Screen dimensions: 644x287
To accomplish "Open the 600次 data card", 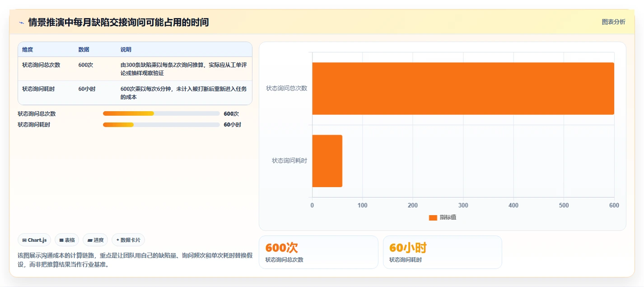I will pos(318,252).
